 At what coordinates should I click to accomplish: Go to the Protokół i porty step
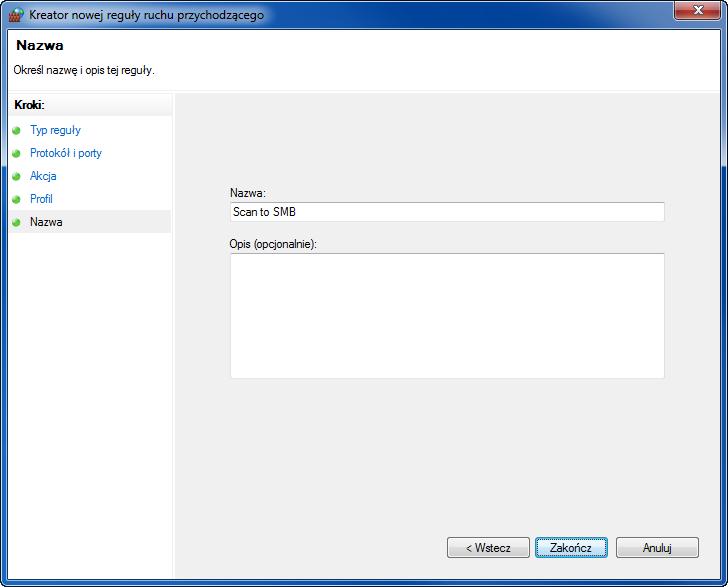[65, 153]
